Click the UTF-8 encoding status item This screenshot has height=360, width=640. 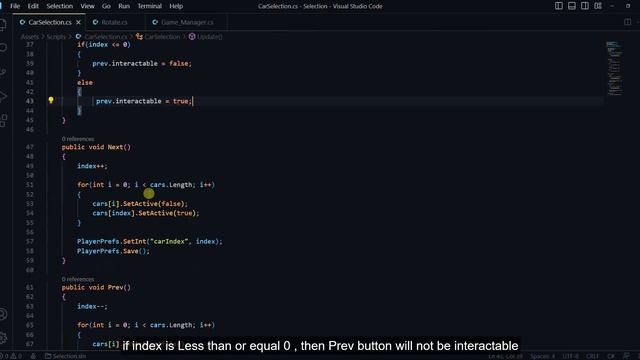click(570, 356)
